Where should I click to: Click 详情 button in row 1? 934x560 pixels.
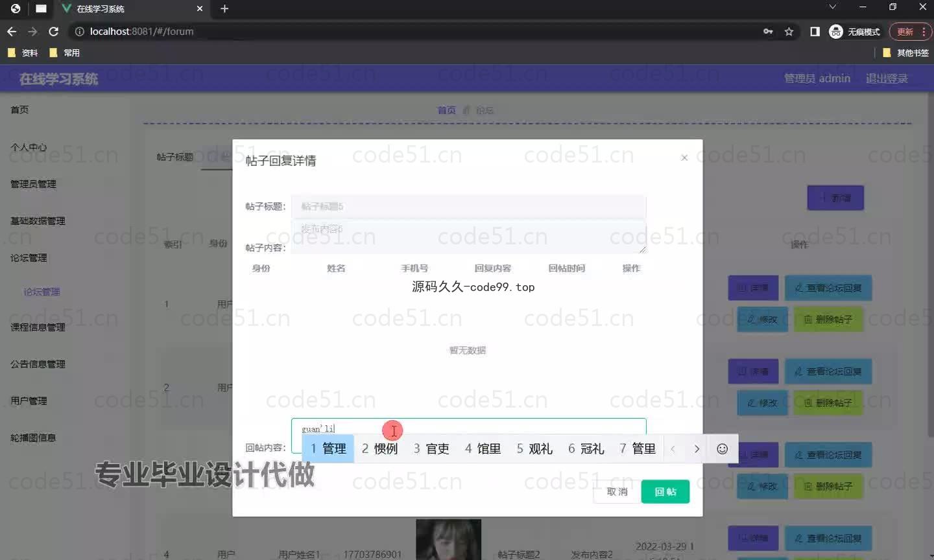tap(753, 288)
